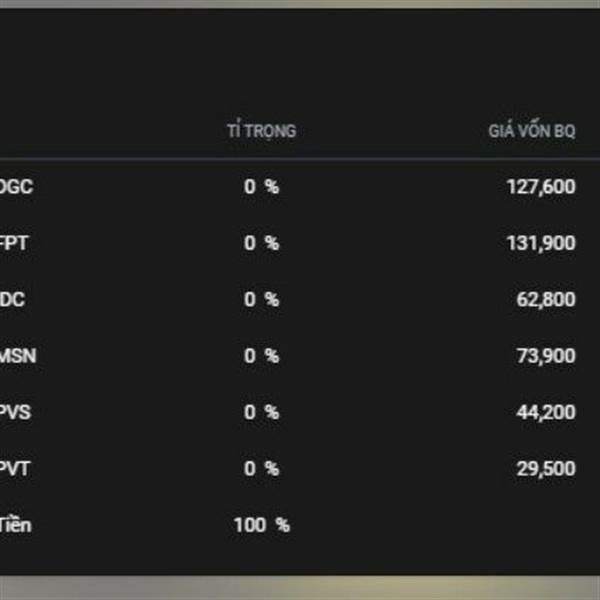The image size is (600, 600).
Task: Click the 62,800 average cost value
Action: (x=546, y=299)
